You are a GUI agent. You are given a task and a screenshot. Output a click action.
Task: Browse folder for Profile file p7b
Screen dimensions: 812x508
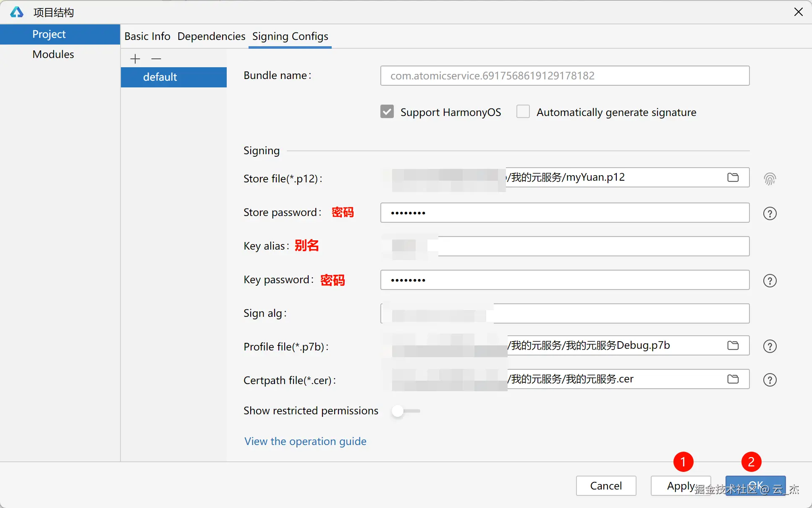click(733, 345)
